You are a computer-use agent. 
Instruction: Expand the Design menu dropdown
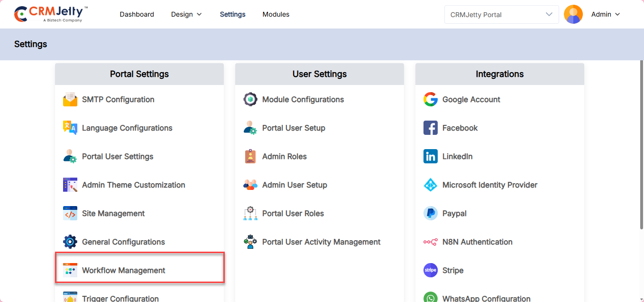coord(186,14)
